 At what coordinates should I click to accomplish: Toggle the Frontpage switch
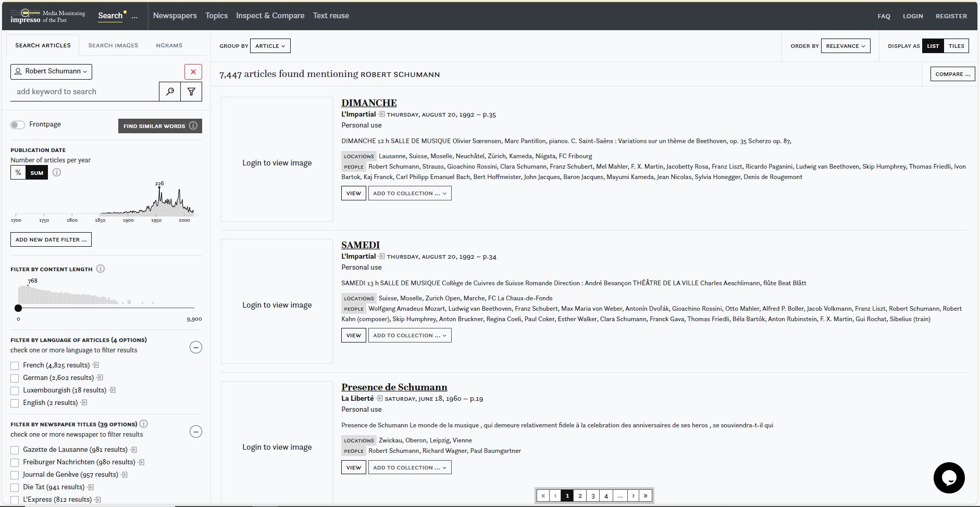(x=18, y=124)
